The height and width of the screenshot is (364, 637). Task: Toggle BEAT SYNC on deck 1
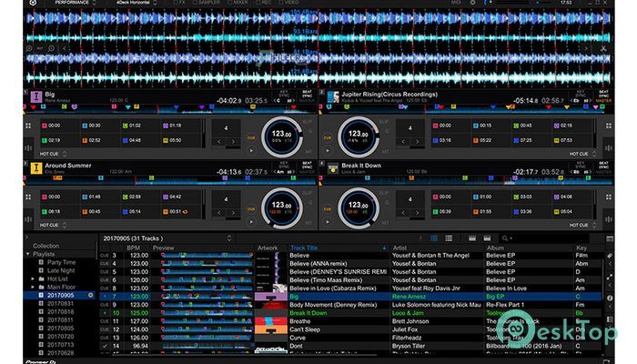(x=308, y=94)
